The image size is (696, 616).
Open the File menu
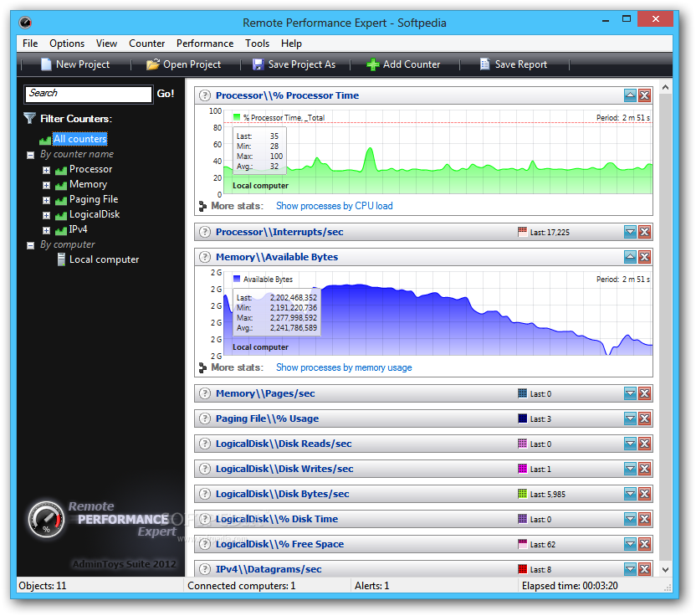pyautogui.click(x=30, y=44)
